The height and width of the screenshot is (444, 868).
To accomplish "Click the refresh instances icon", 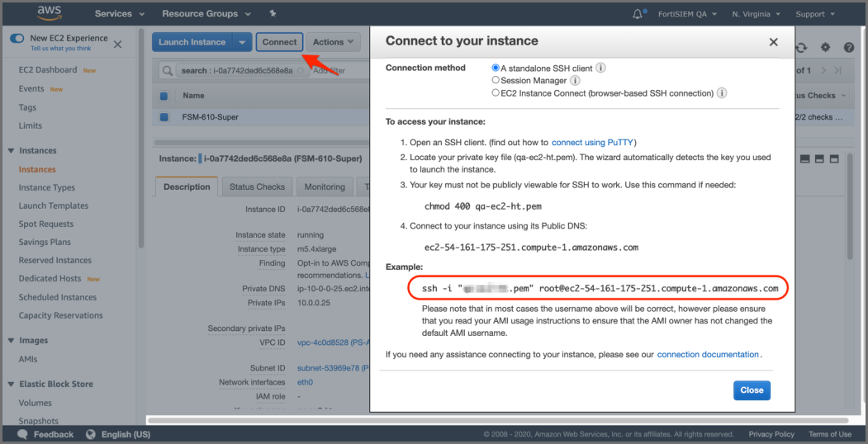I will click(x=801, y=48).
